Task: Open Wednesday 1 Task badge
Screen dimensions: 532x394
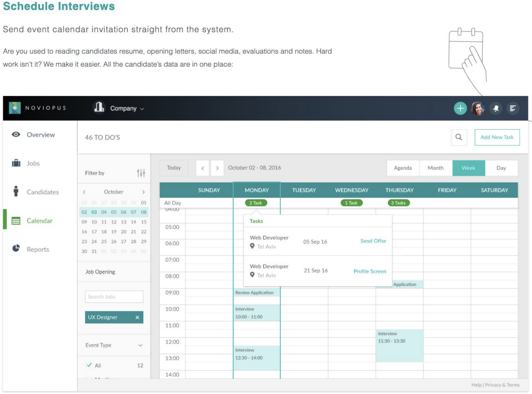Action: point(351,203)
